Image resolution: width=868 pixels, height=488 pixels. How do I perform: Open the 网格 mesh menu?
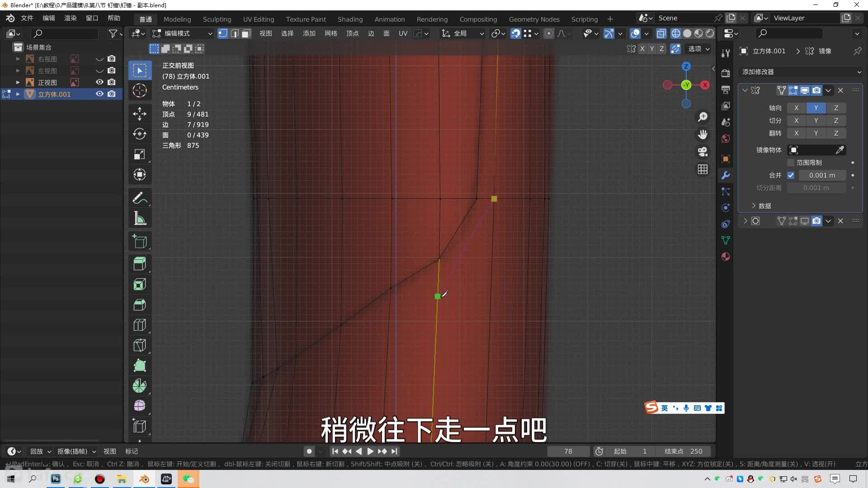pos(331,33)
